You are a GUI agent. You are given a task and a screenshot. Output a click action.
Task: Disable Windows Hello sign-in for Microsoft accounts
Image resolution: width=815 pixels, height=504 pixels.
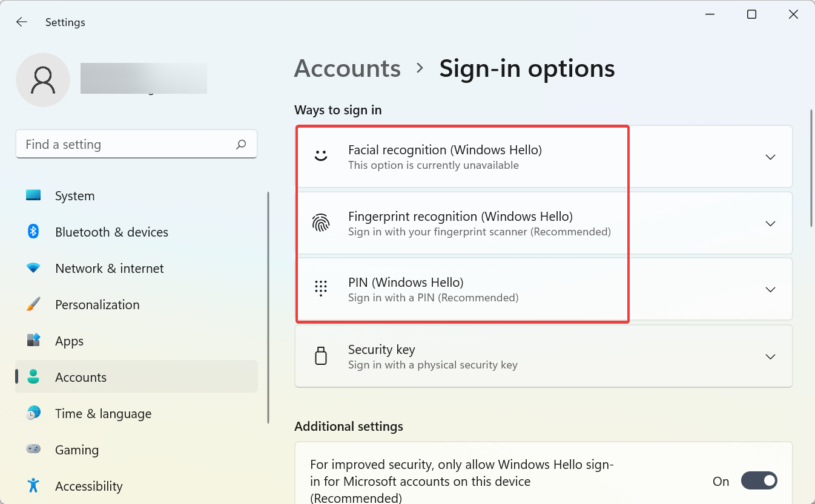tap(759, 480)
